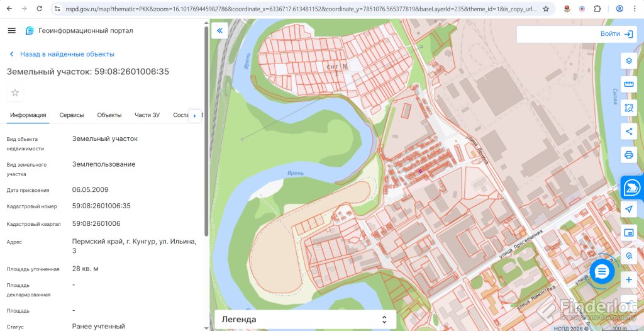Share the current map view
This screenshot has height=331, width=644.
[x=628, y=132]
